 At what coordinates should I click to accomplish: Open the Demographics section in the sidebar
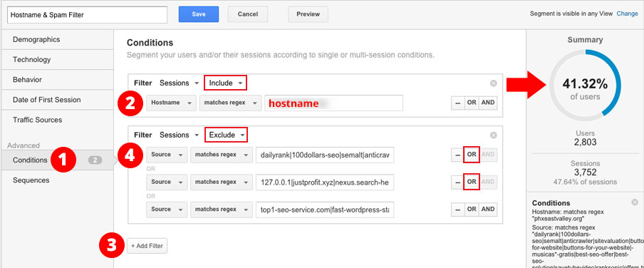coord(58,39)
